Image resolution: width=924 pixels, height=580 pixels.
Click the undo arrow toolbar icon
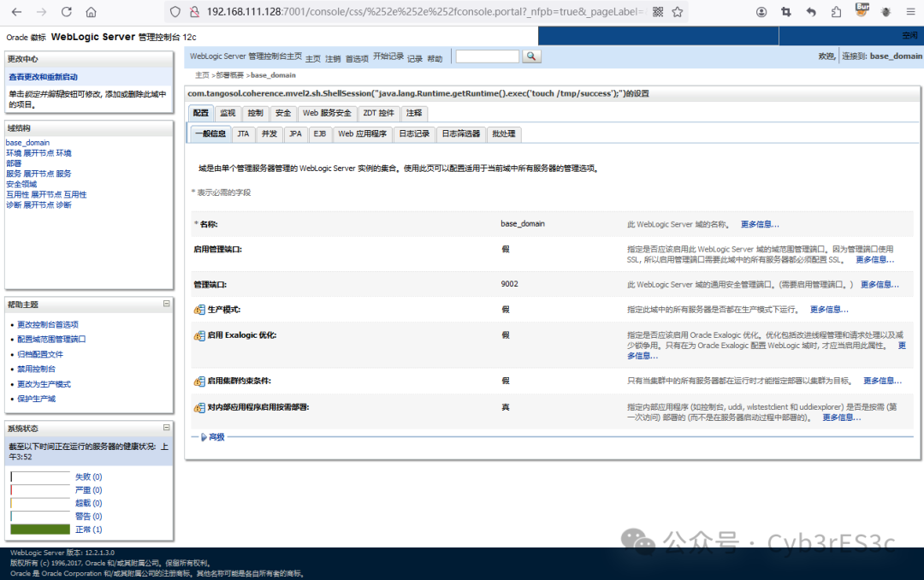811,12
